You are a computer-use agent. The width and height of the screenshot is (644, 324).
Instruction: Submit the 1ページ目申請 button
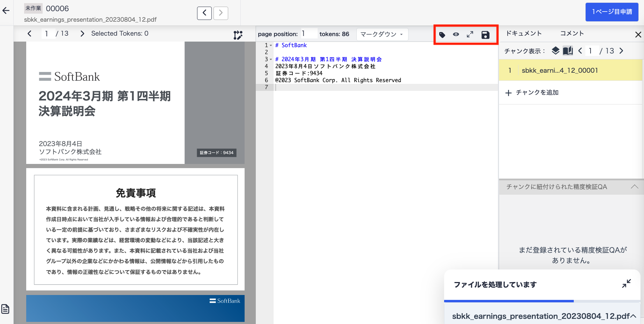[x=612, y=12]
